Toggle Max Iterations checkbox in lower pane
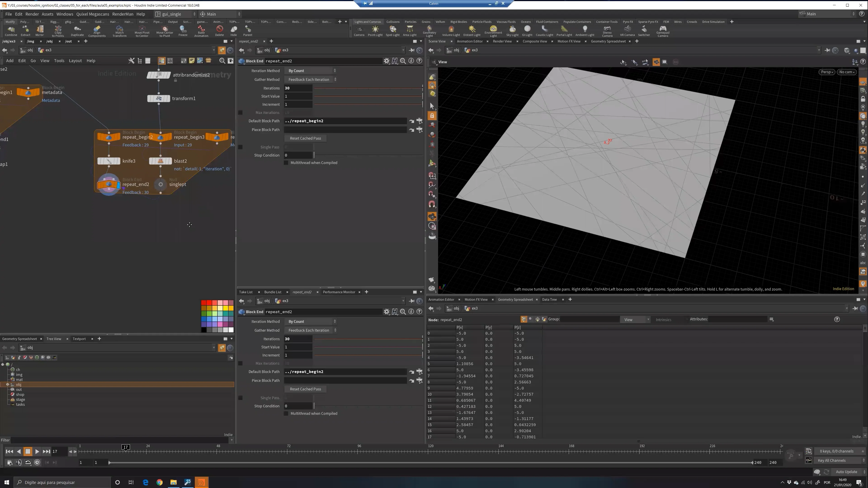 (x=240, y=363)
